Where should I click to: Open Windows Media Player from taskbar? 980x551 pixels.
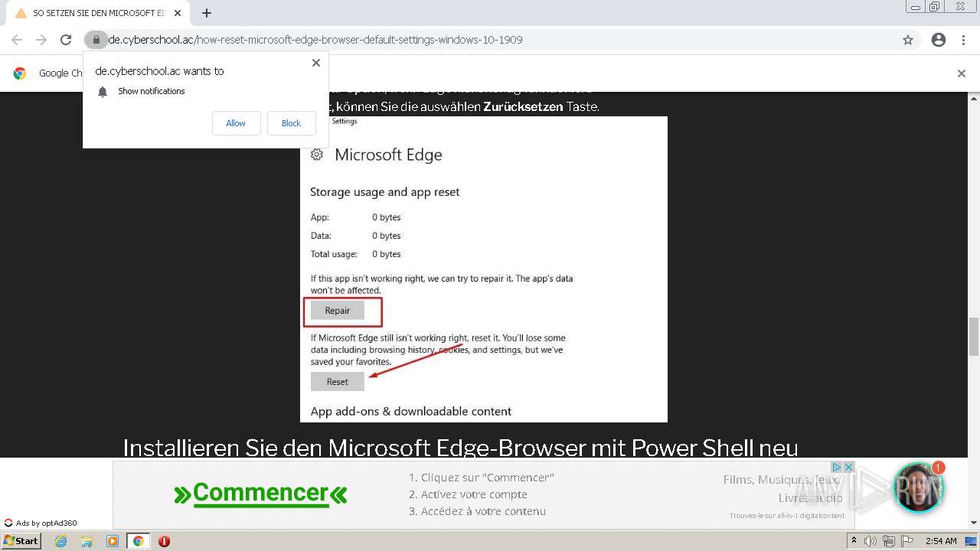(x=113, y=541)
